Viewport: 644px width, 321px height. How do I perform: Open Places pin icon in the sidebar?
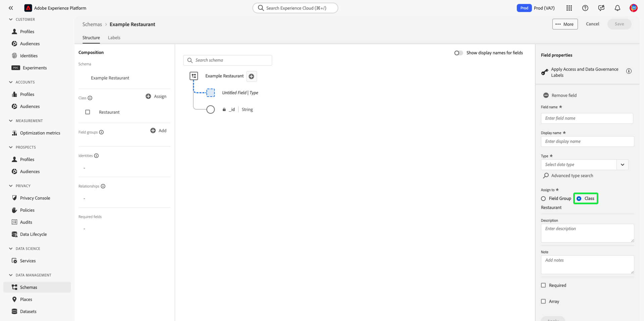pyautogui.click(x=14, y=299)
